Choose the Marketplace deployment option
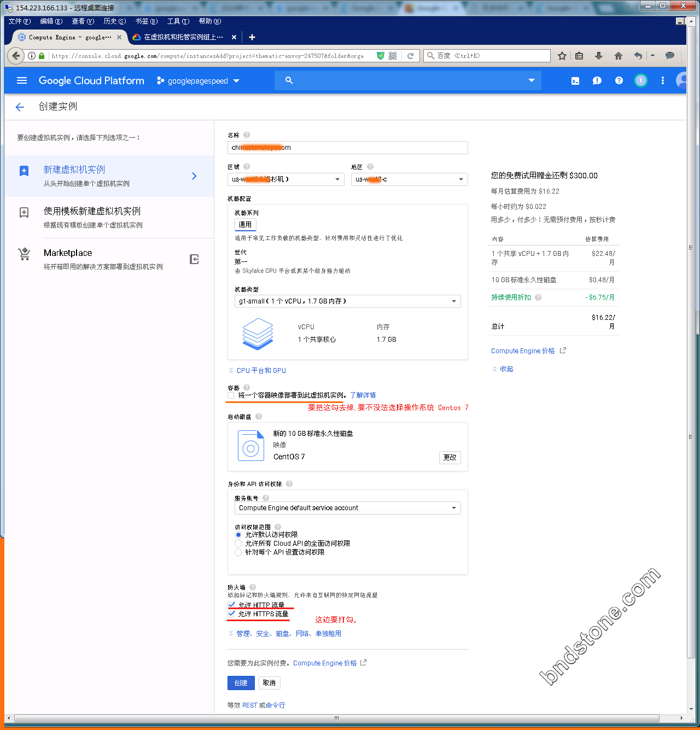 (109, 259)
